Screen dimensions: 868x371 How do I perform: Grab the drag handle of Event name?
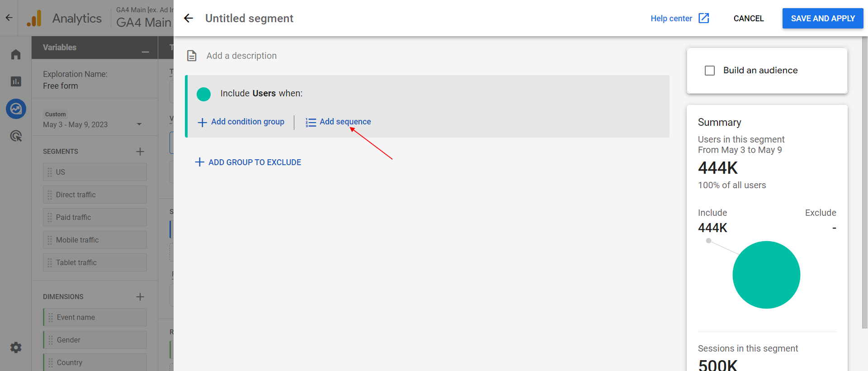point(51,317)
